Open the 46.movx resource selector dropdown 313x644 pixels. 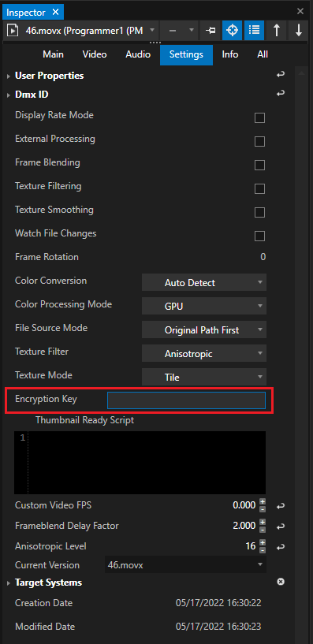[81, 31]
